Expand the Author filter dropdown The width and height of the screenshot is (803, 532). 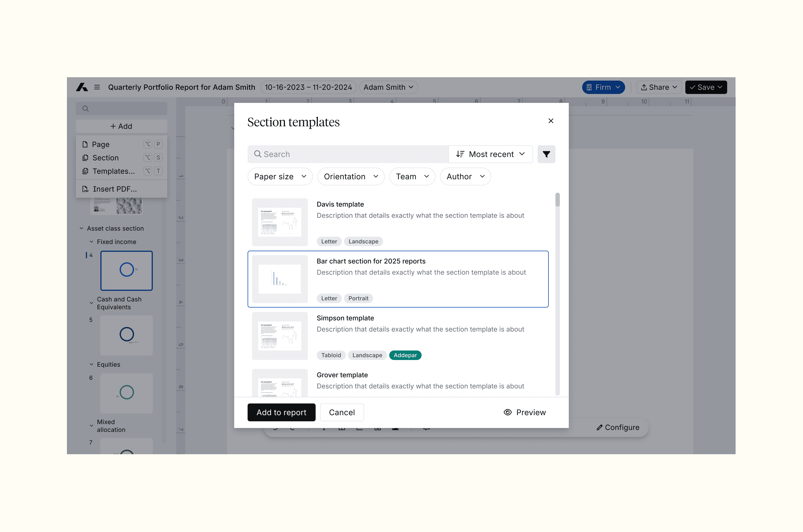[465, 176]
